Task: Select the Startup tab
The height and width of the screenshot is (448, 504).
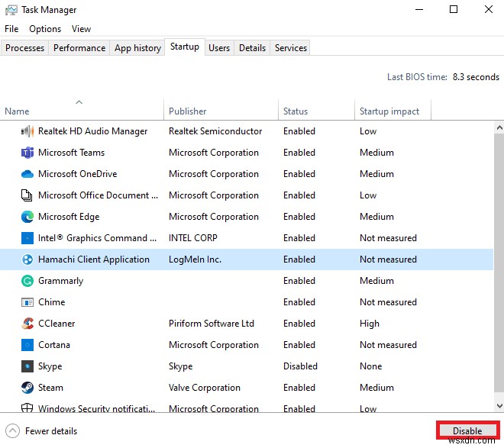Action: (185, 47)
